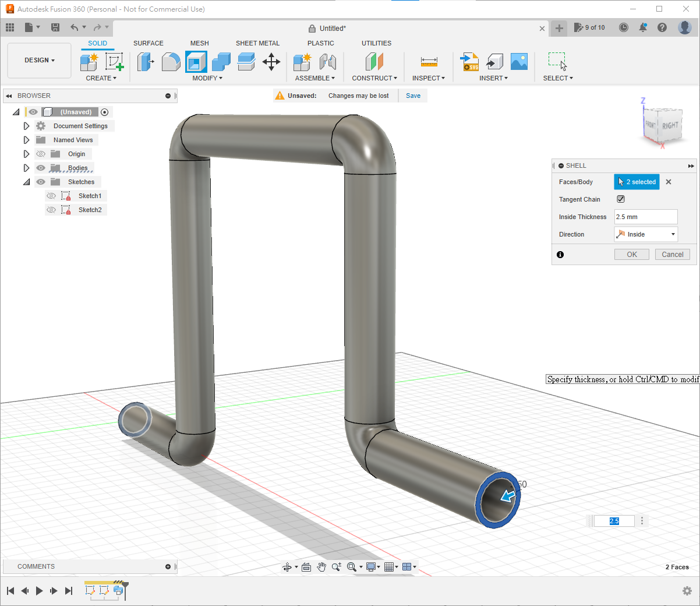Click the Inside Thickness input field

coord(646,217)
